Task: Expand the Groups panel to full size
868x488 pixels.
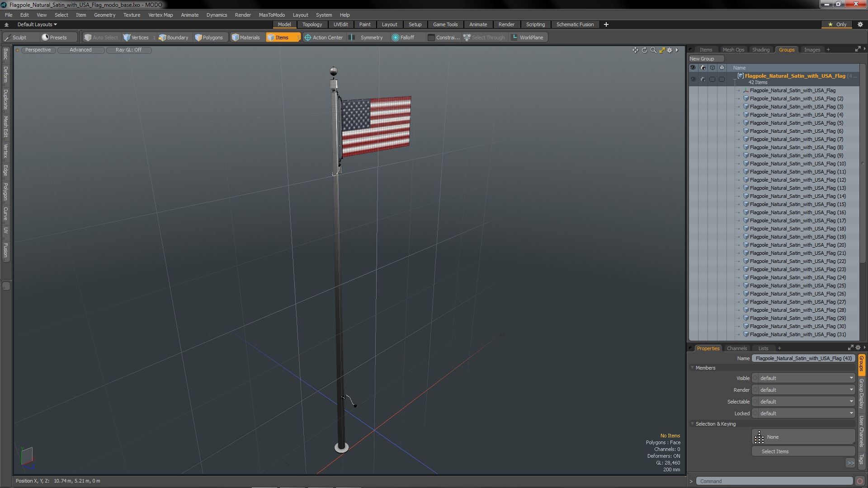Action: pos(858,49)
